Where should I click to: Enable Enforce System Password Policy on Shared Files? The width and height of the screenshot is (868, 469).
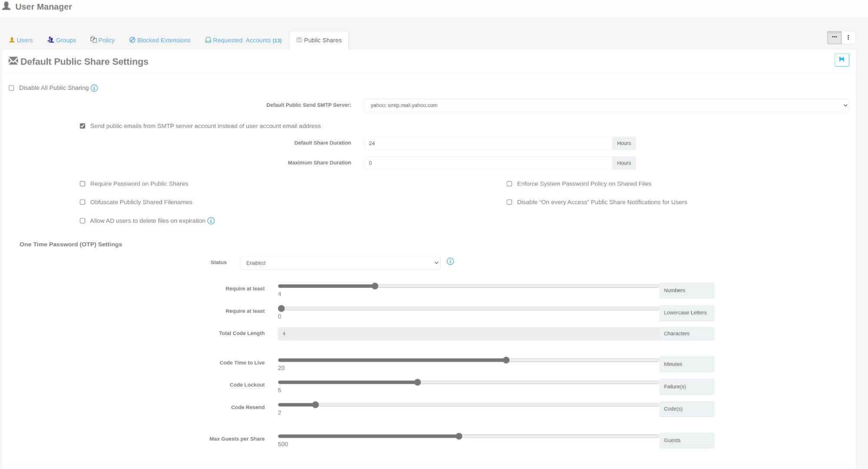click(509, 184)
